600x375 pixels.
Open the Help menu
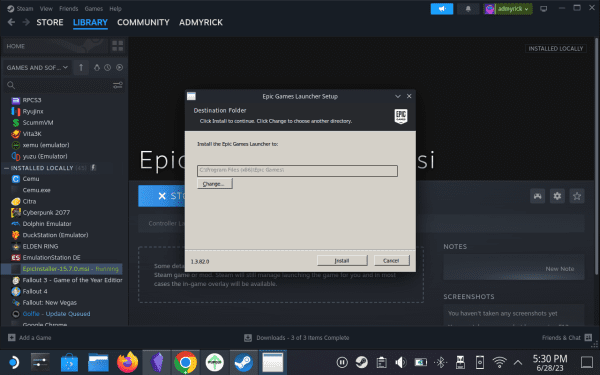pyautogui.click(x=115, y=8)
